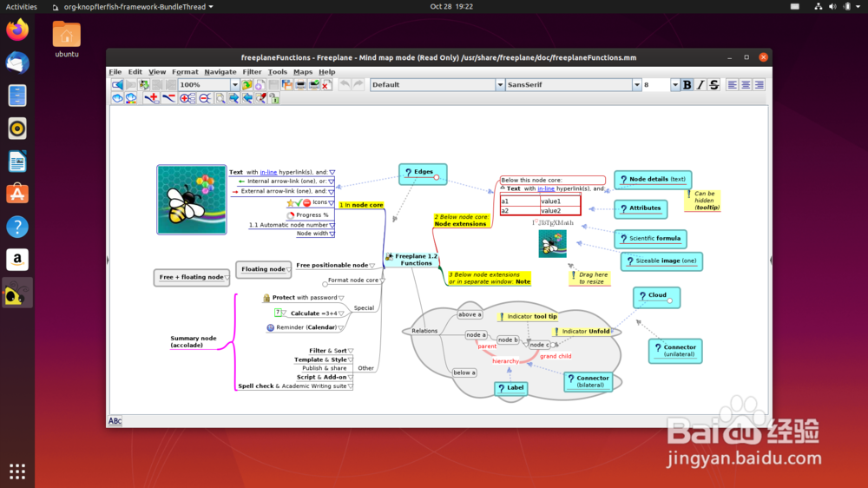Viewport: 868px width, 488px height.
Task: Unfold triangle next to 'Icons' node
Action: tap(332, 202)
